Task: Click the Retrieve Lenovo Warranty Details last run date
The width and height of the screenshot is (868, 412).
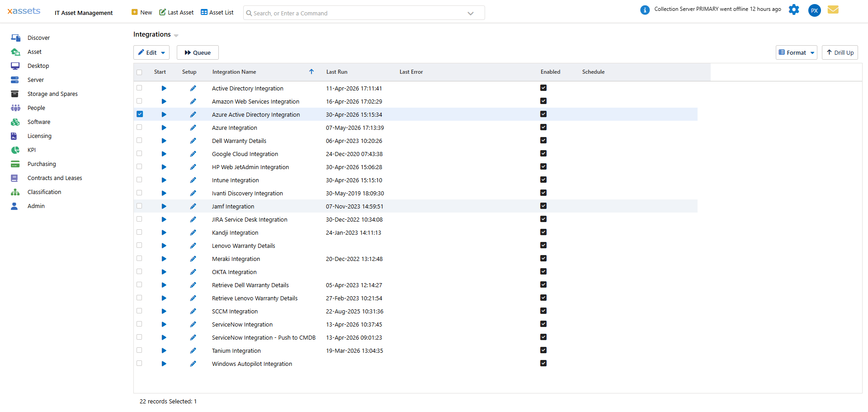Action: [354, 298]
